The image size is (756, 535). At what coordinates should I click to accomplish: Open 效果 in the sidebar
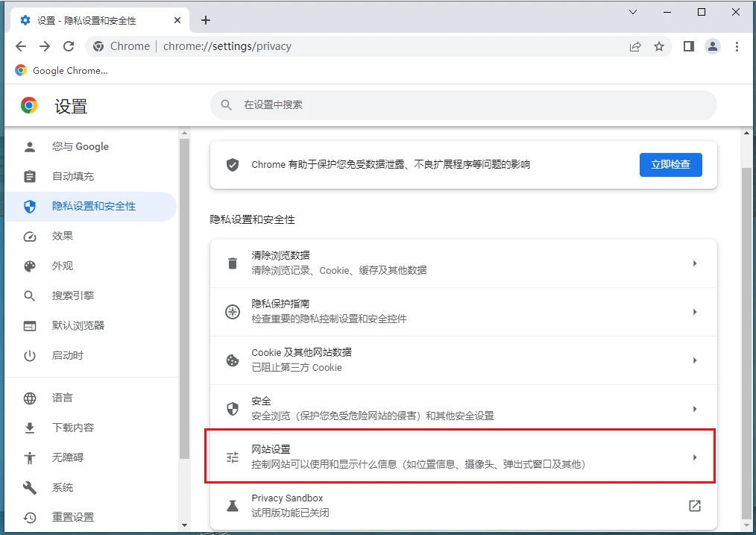pos(91,237)
